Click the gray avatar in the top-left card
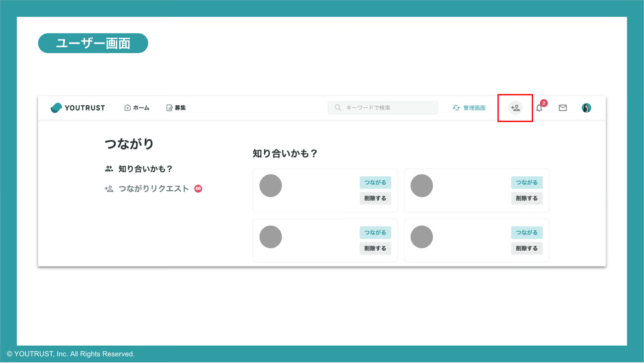Image resolution: width=644 pixels, height=363 pixels. [x=270, y=185]
